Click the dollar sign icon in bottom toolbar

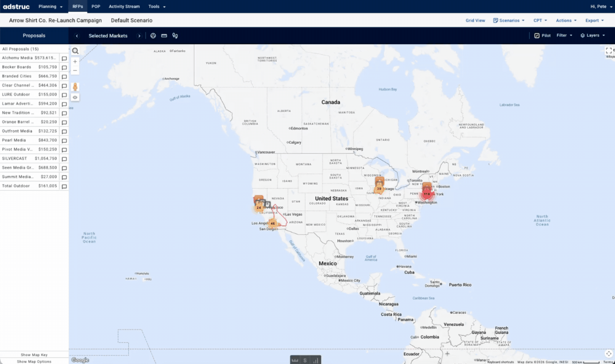pyautogui.click(x=305, y=360)
